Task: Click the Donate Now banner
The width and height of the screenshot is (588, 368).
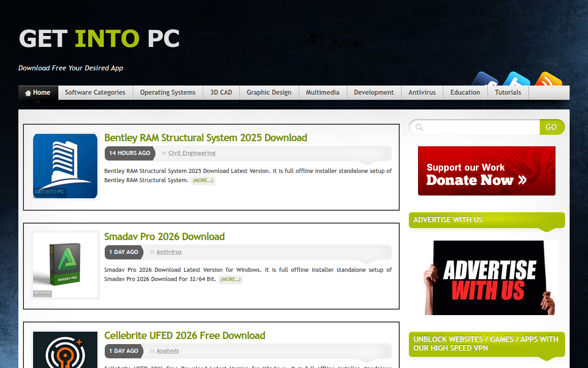Action: coord(486,171)
